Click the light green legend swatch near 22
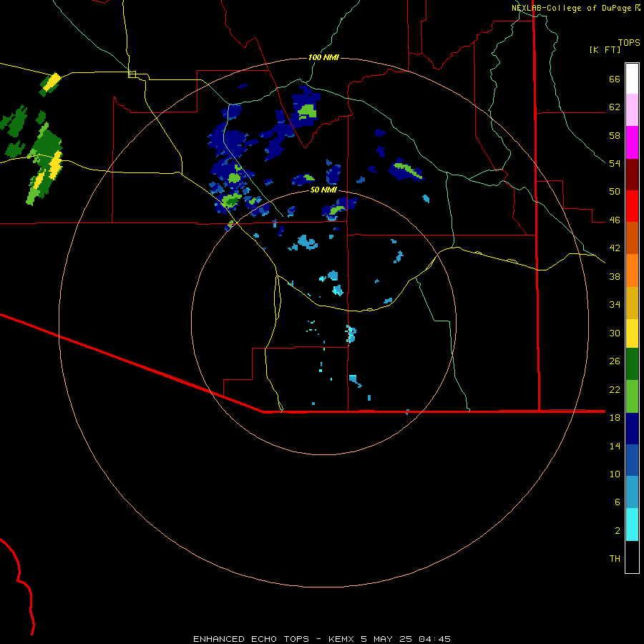The width and height of the screenshot is (644, 644). pyautogui.click(x=632, y=396)
